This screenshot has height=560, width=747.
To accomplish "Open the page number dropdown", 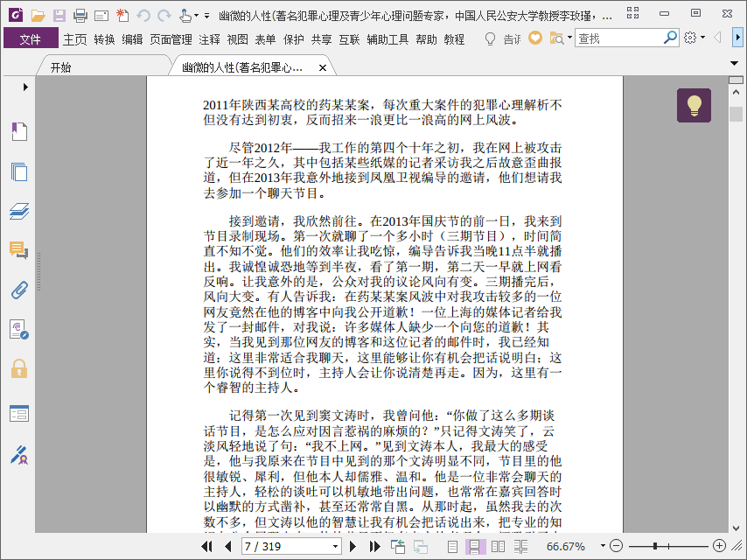I will (335, 546).
